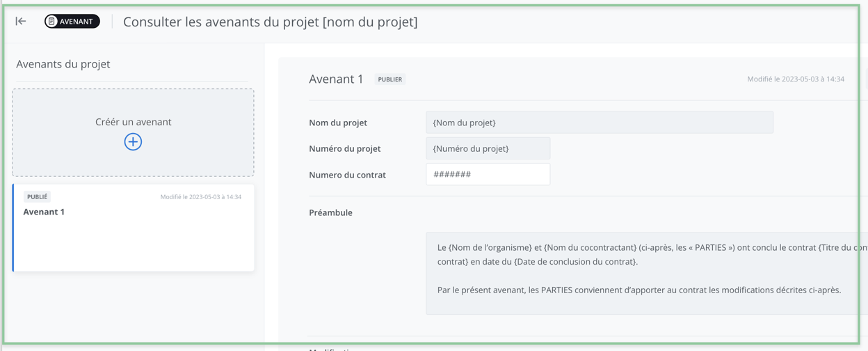Screen dimensions: 868x351
Task: Click the blue plus circle icon
Action: click(x=133, y=142)
